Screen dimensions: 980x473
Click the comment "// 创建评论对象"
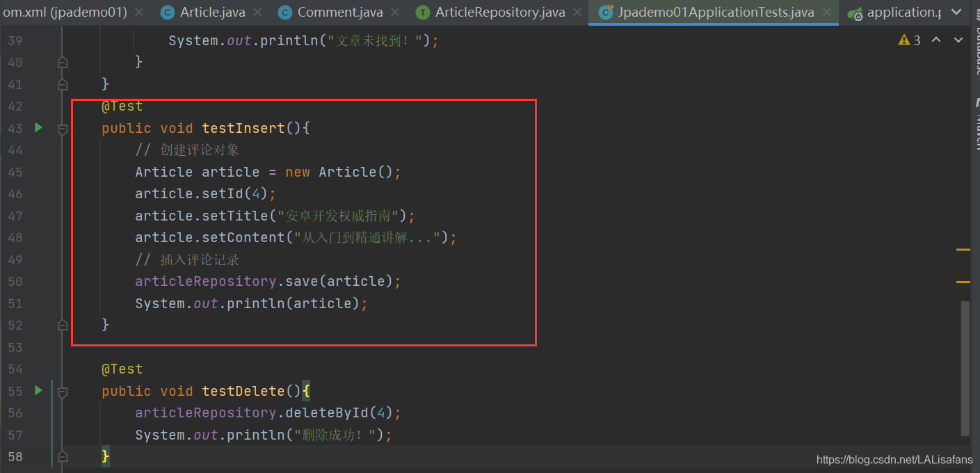coord(187,150)
